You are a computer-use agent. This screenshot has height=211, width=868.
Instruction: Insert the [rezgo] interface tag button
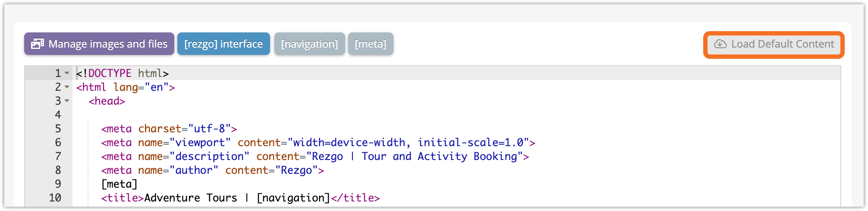(223, 44)
